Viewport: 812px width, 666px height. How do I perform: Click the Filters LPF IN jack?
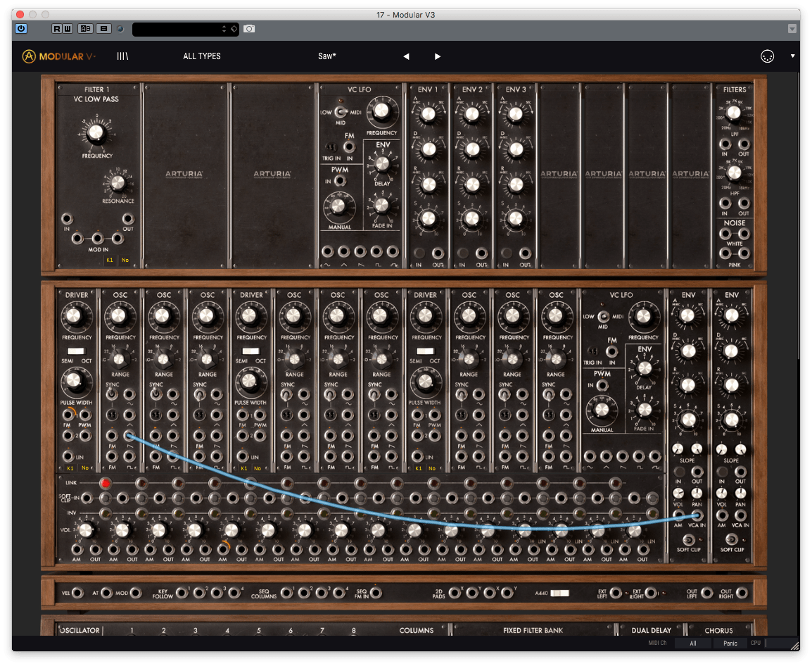point(725,144)
